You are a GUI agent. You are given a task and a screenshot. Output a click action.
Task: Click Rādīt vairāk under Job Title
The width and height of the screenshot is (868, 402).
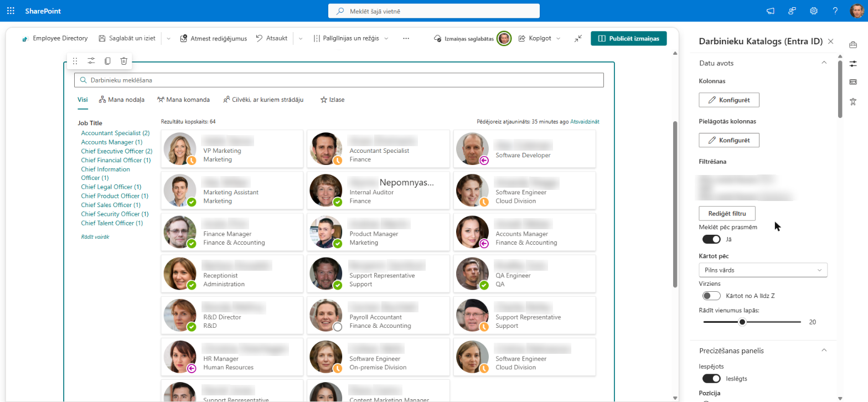click(95, 236)
